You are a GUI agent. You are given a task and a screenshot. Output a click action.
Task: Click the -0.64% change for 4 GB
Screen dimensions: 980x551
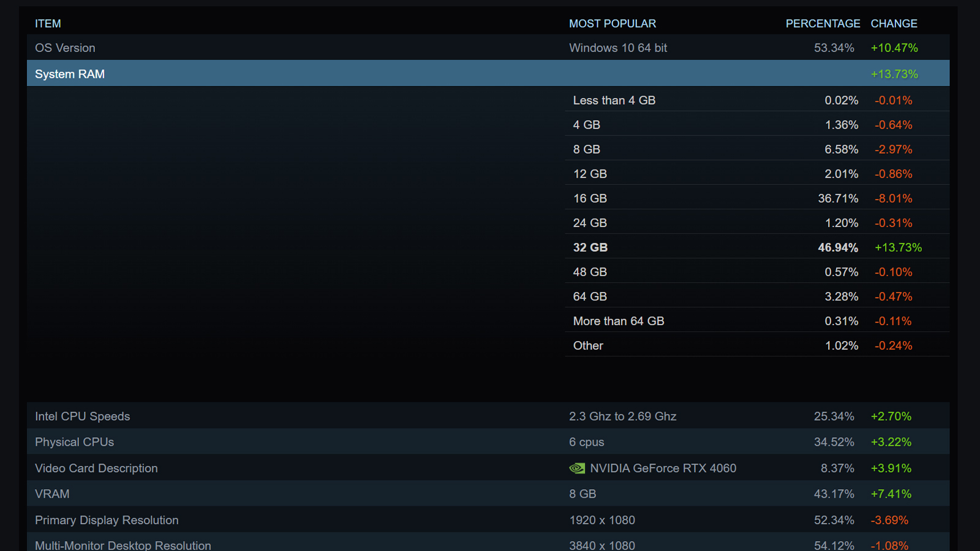pos(894,125)
